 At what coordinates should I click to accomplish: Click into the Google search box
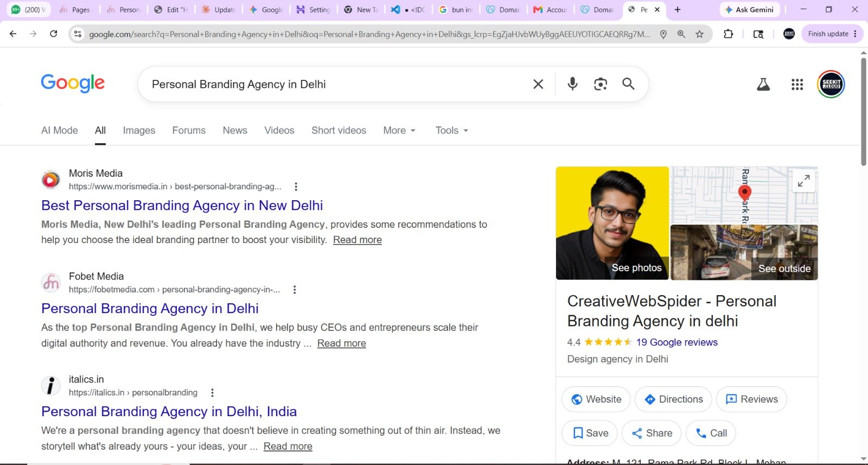coord(336,84)
